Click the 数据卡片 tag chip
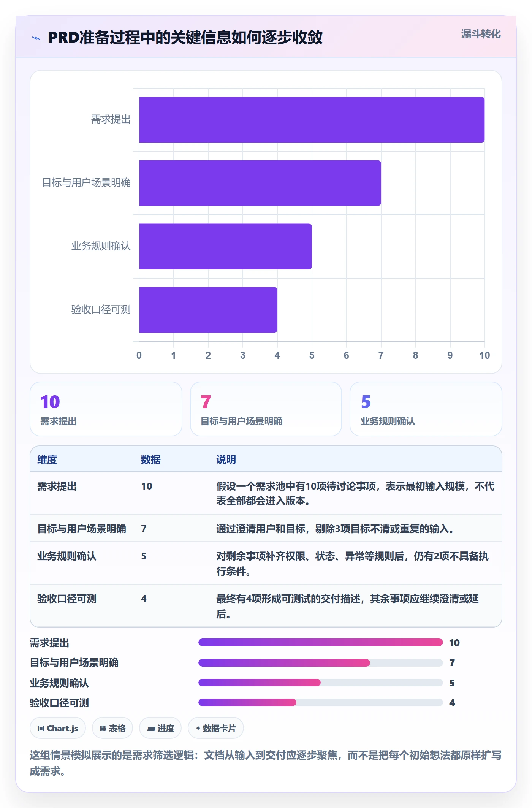 (x=216, y=728)
